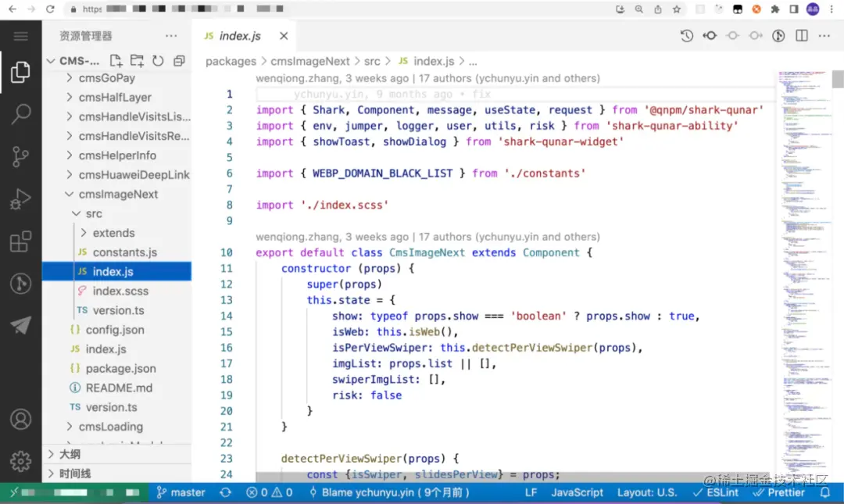Viewport: 844px width, 504px height.
Task: Open editor more actions menu
Action: tap(824, 35)
